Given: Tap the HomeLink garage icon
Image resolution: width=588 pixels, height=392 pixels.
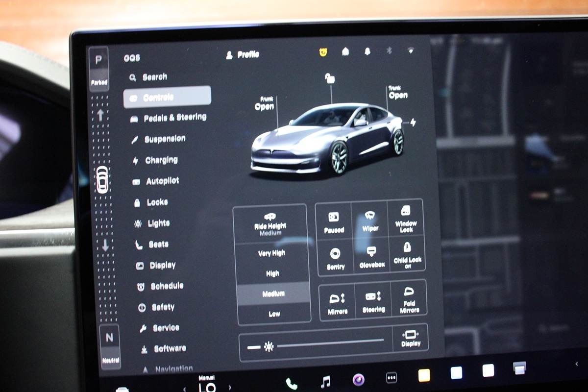Looking at the screenshot, I should [x=345, y=51].
